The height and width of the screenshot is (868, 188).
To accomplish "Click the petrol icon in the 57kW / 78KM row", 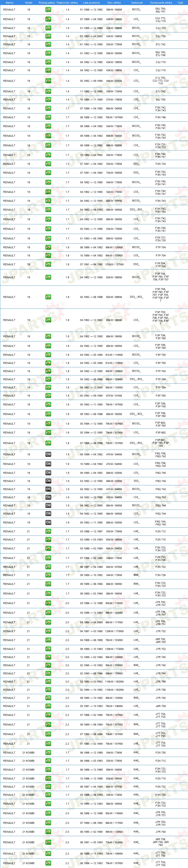I will [48, 99].
